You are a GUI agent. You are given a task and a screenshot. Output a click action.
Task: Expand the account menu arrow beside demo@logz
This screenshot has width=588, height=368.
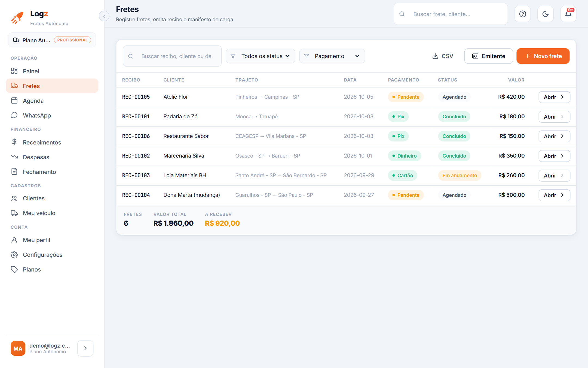coord(85,348)
